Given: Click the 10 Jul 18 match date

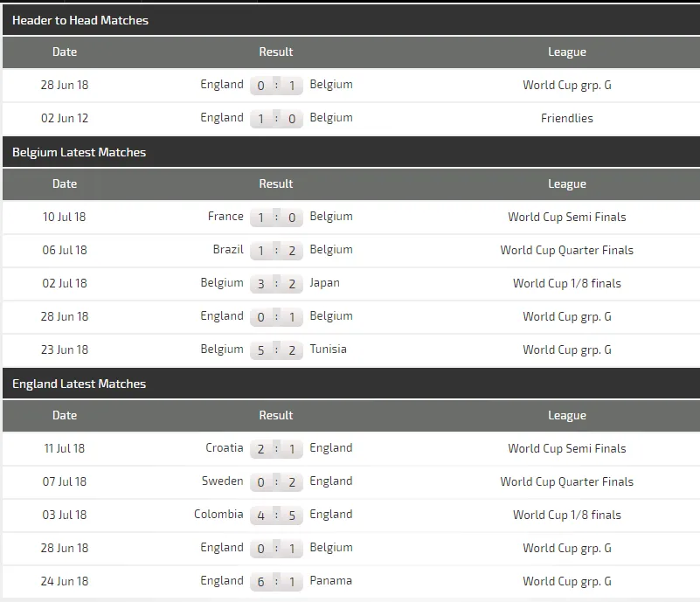Looking at the screenshot, I should 65,217.
